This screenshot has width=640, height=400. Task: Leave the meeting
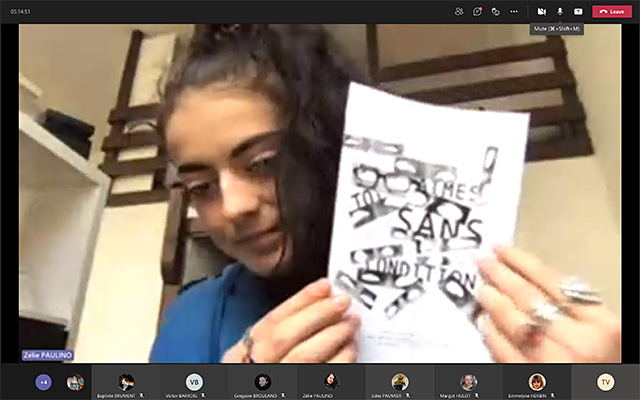612,11
